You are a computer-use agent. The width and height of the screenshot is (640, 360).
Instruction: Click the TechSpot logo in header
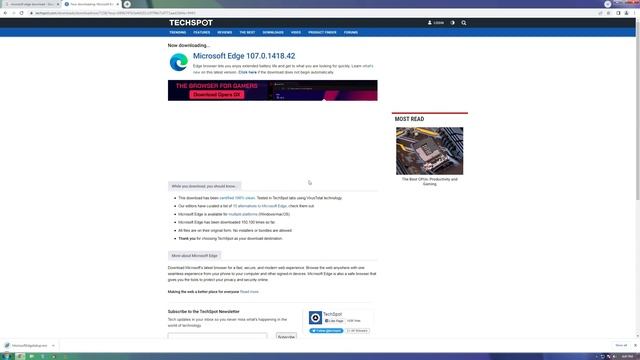point(191,23)
